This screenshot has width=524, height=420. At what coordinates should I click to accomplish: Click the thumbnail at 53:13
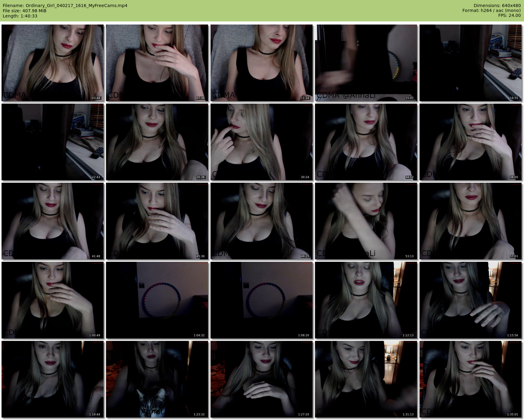pyautogui.click(x=366, y=221)
